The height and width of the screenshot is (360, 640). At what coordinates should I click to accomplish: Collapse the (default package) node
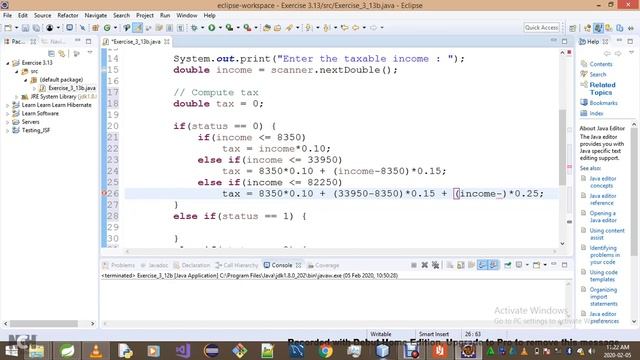(x=26, y=80)
